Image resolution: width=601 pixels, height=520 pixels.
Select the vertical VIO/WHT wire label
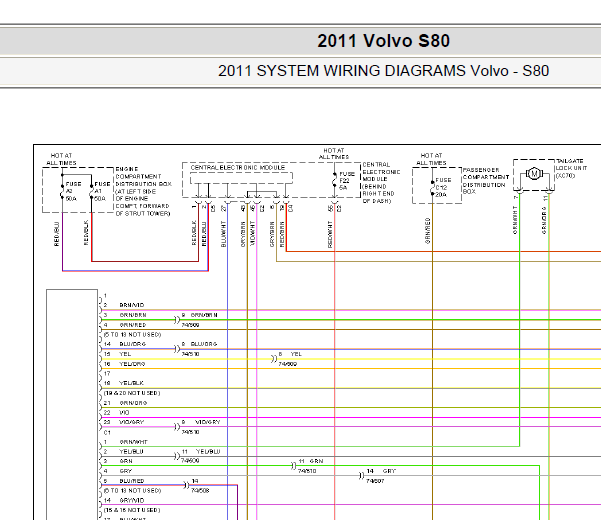pyautogui.click(x=253, y=233)
